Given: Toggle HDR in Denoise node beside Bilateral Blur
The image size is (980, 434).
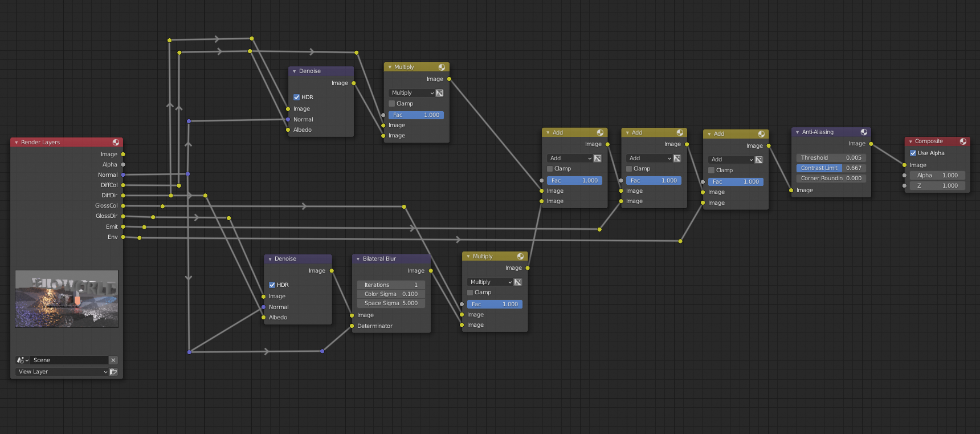Looking at the screenshot, I should point(272,285).
